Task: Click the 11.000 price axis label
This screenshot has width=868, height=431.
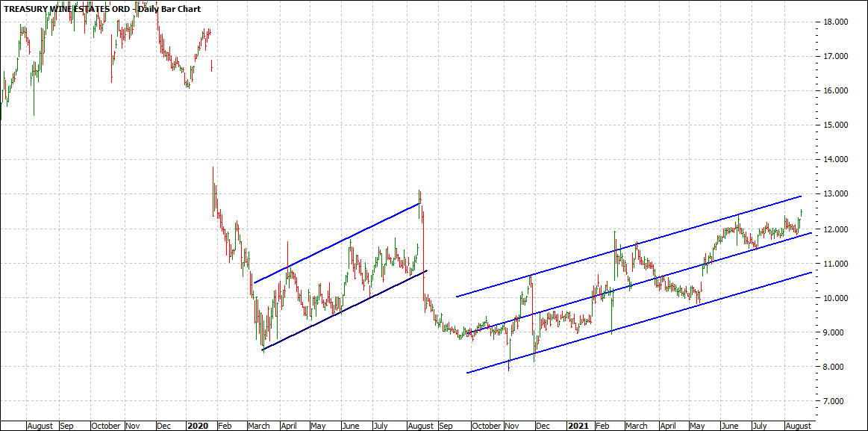Action: tap(837, 264)
